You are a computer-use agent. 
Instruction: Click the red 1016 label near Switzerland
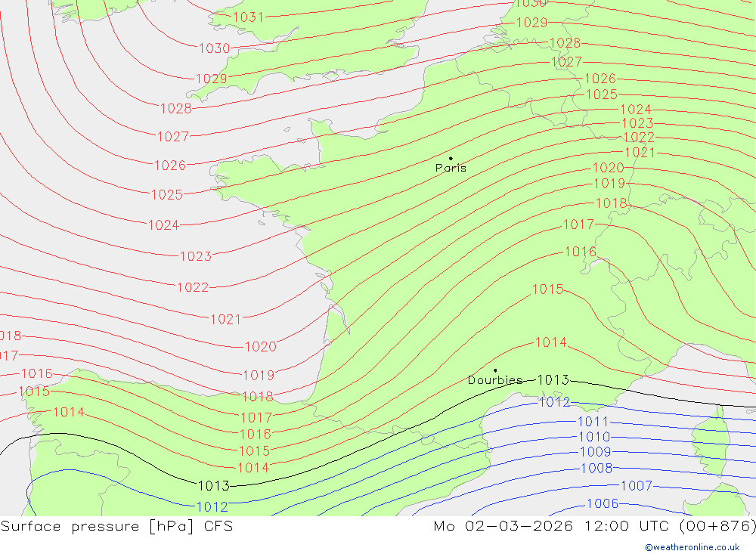[581, 252]
